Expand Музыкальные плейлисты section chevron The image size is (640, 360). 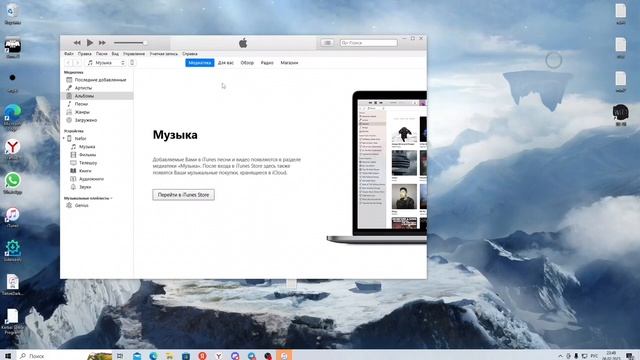click(111, 198)
